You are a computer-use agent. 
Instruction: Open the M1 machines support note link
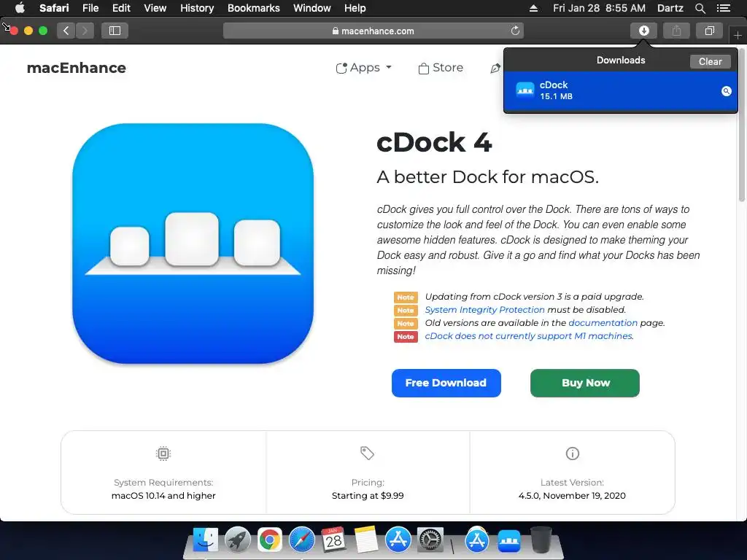click(x=529, y=335)
